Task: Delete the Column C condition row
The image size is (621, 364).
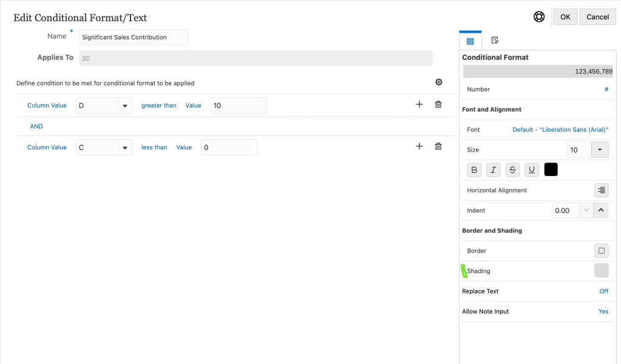Action: [438, 146]
